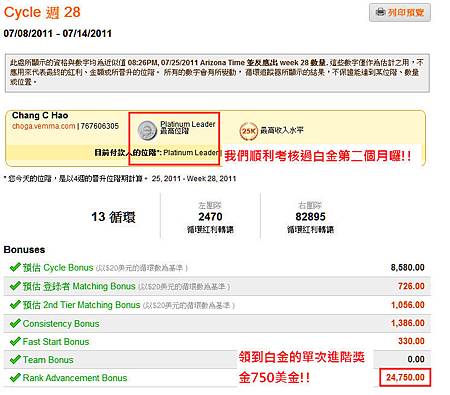Click the 24,750.00 rank advancement amount
Viewport: 450px width, 395px height.
(x=405, y=377)
